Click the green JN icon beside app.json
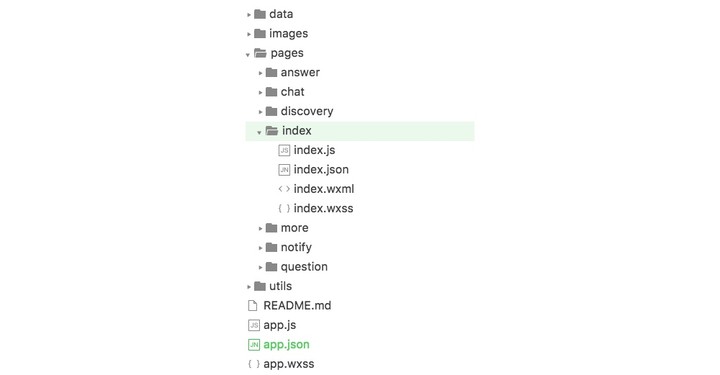 pyautogui.click(x=254, y=345)
